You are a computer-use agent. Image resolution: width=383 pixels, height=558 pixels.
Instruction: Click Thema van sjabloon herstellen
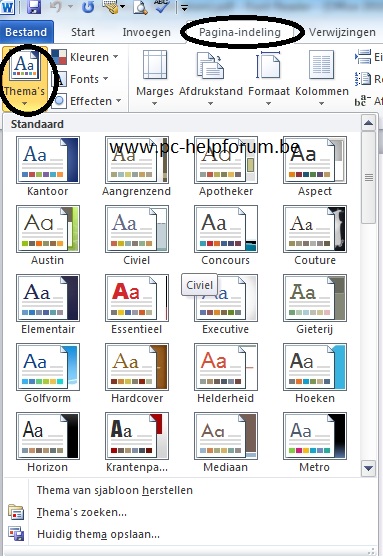click(x=114, y=490)
